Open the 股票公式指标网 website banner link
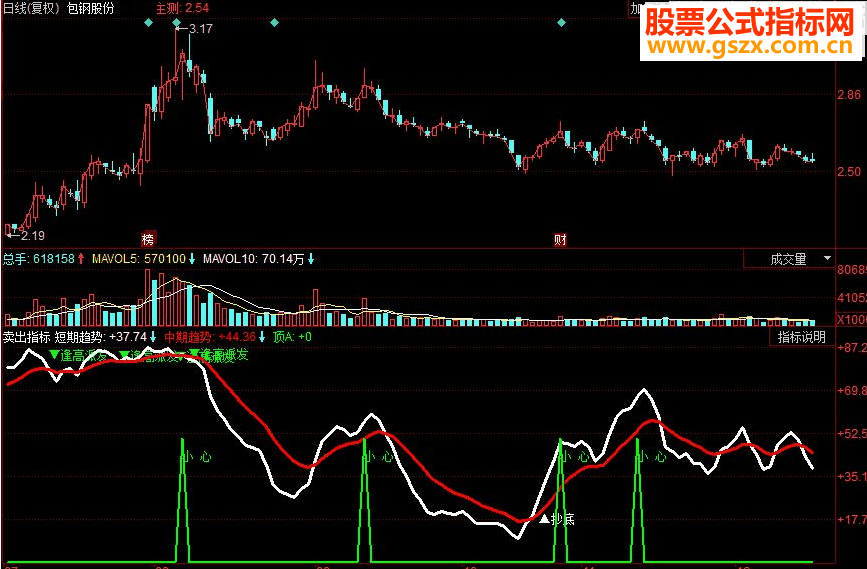 (751, 31)
